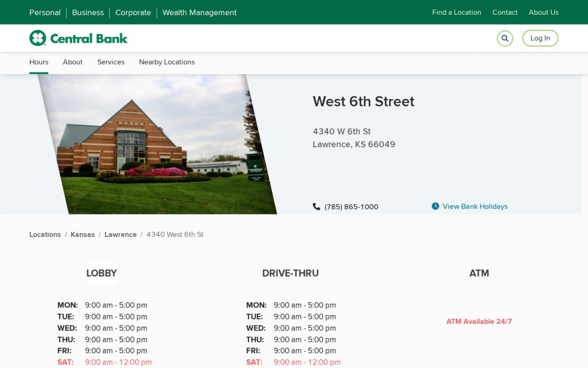
Task: Click Drive-Thru Friday hours row
Action: pyautogui.click(x=291, y=351)
